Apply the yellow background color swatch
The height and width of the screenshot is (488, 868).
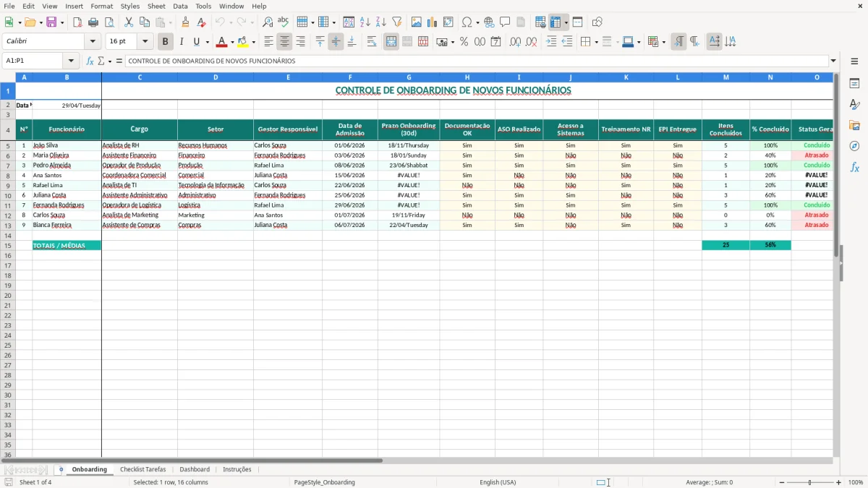point(243,42)
